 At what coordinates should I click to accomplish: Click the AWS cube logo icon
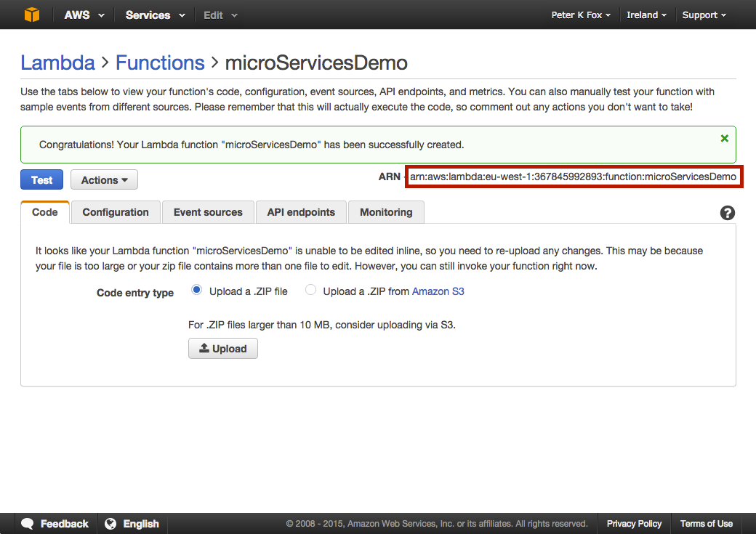coord(31,14)
